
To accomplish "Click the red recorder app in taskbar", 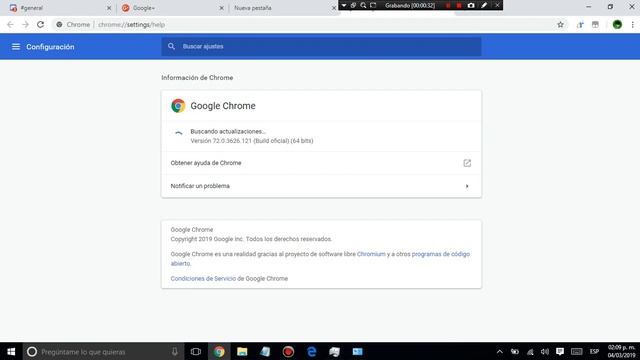I will pyautogui.click(x=288, y=351).
